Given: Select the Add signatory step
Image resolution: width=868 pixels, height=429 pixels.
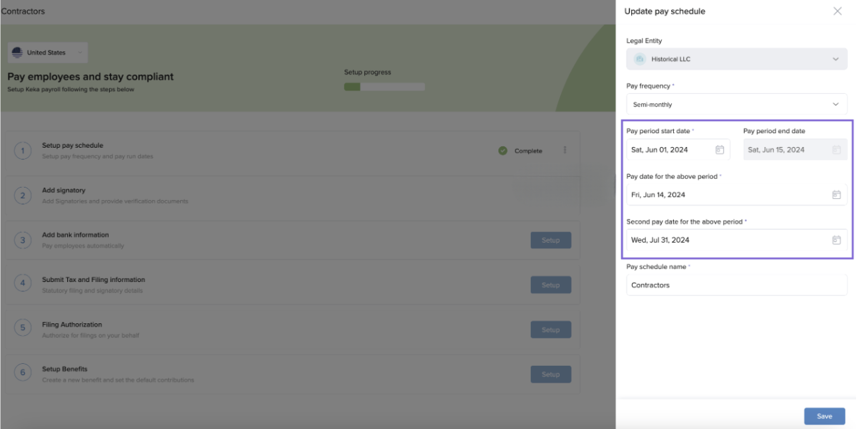Looking at the screenshot, I should 64,190.
